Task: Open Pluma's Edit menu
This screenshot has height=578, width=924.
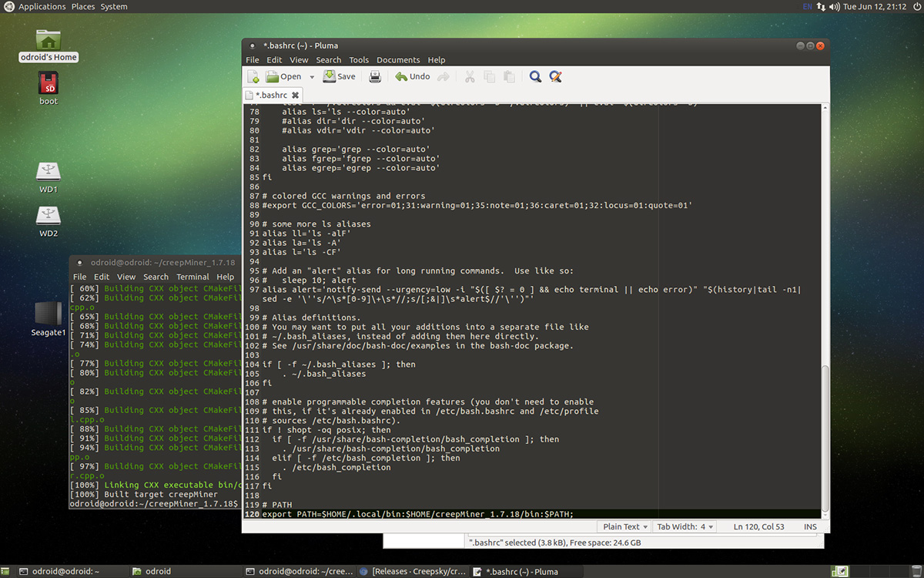Action: point(274,60)
